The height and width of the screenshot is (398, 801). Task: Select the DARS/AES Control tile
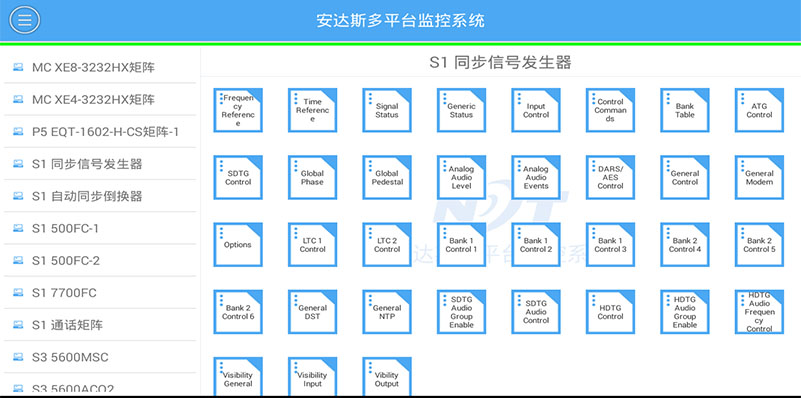(610, 177)
